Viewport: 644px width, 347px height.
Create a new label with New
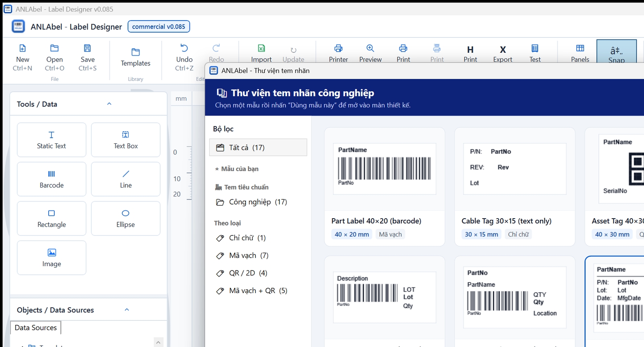(23, 57)
